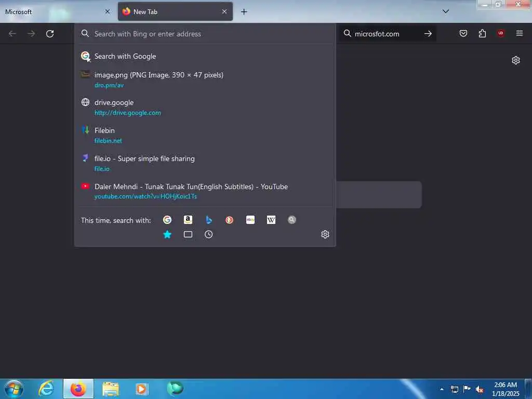Search this time with Google icon

167,220
